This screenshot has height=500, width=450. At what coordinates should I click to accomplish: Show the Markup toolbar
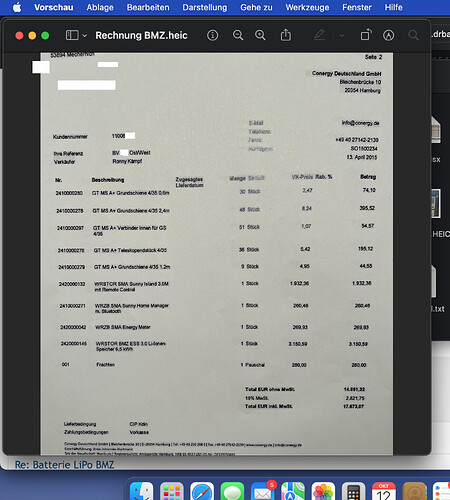(x=388, y=35)
